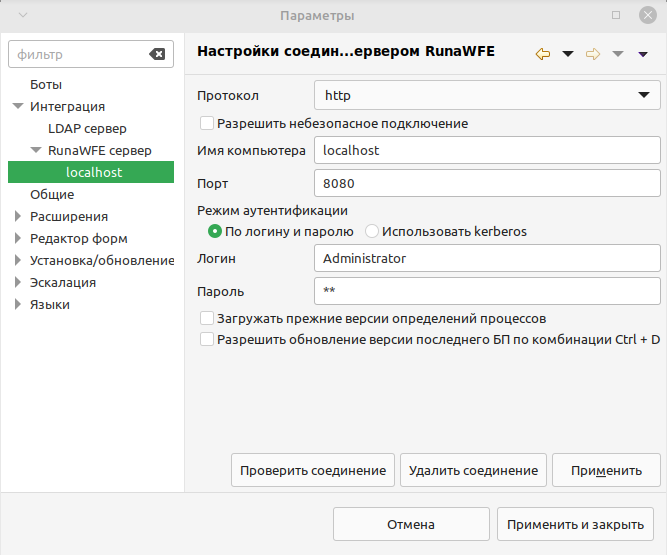667x555 pixels.
Task: Select Установка/обновление tree label
Action: coord(102,260)
